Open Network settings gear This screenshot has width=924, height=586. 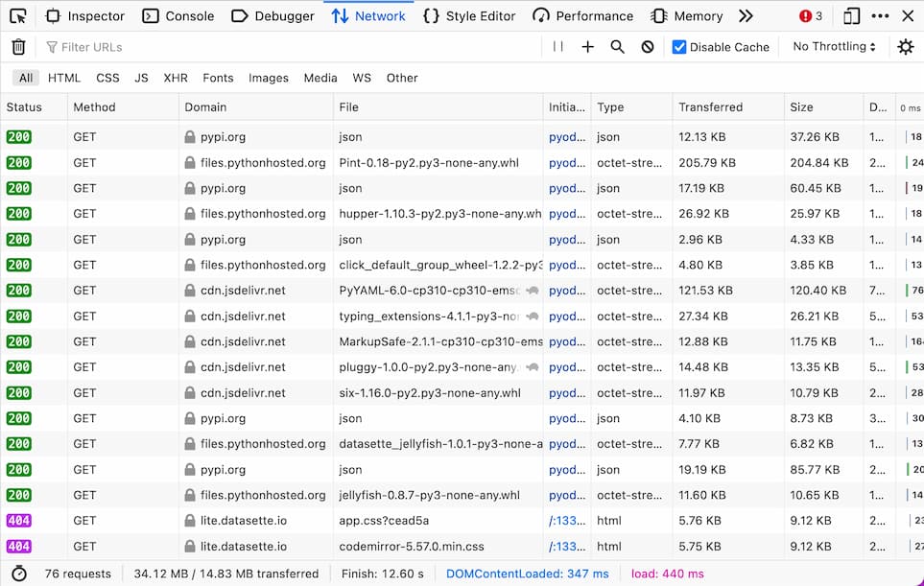coord(905,47)
